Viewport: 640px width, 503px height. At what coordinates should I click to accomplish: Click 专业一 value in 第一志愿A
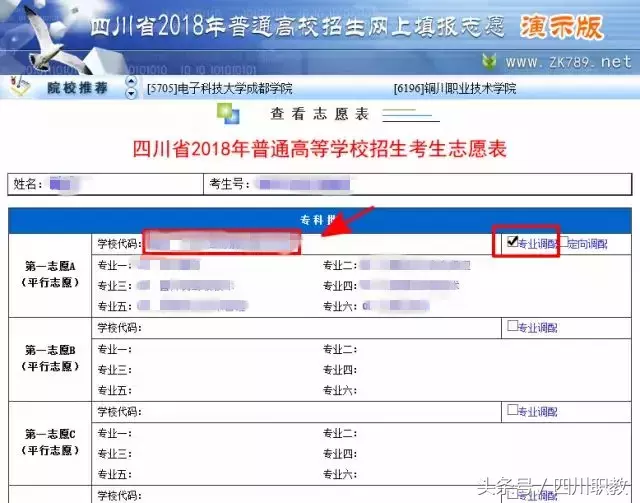coord(168,265)
